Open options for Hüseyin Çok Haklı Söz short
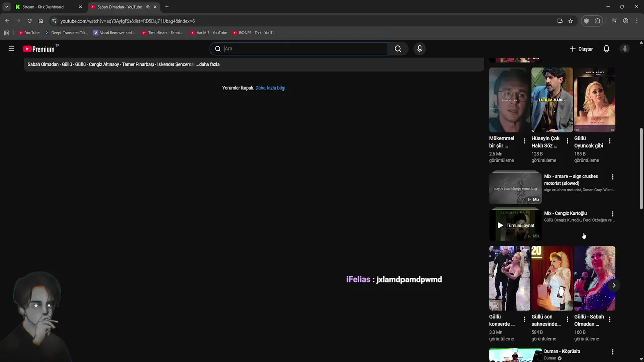This screenshot has width=644, height=362. [x=567, y=141]
